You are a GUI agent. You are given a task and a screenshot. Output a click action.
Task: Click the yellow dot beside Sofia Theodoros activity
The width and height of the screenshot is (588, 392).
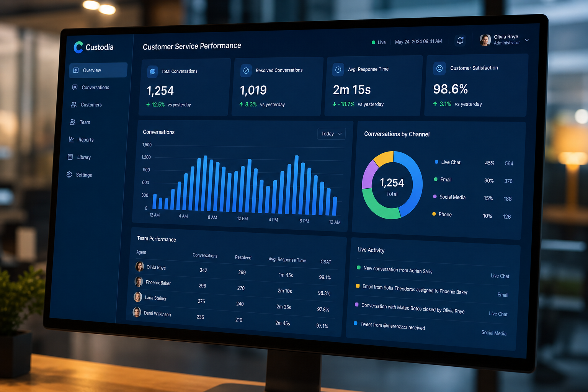pos(358,286)
